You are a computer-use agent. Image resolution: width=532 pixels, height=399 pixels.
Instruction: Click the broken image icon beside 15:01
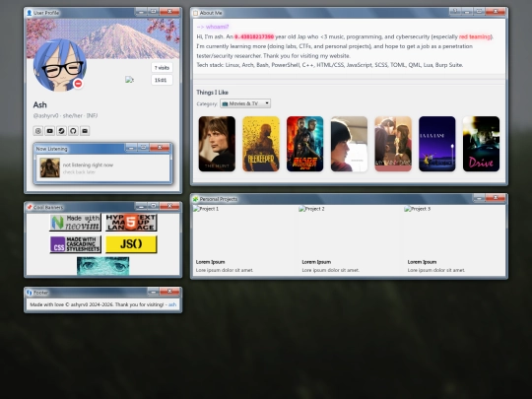coord(129,80)
